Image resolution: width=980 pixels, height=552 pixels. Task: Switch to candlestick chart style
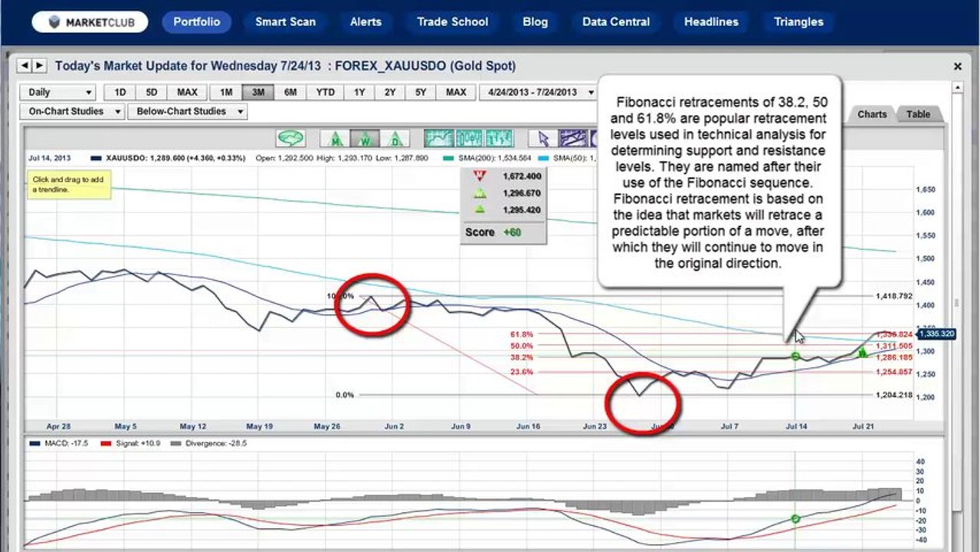tap(470, 139)
